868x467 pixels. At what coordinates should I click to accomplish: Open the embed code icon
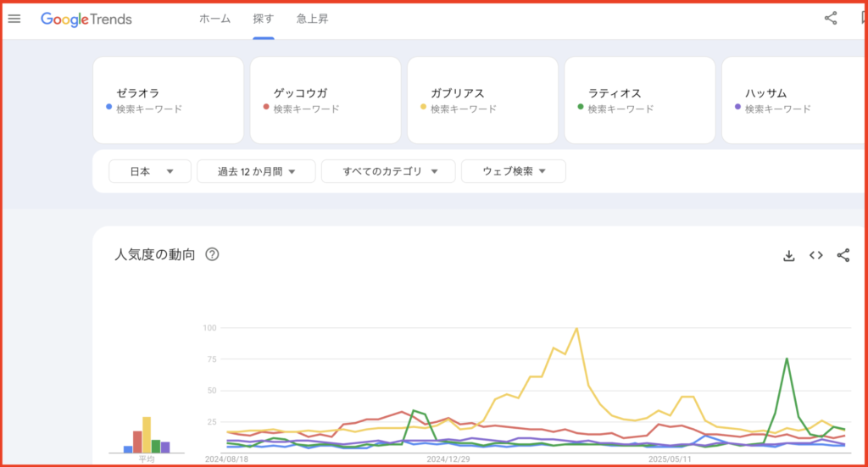click(816, 255)
